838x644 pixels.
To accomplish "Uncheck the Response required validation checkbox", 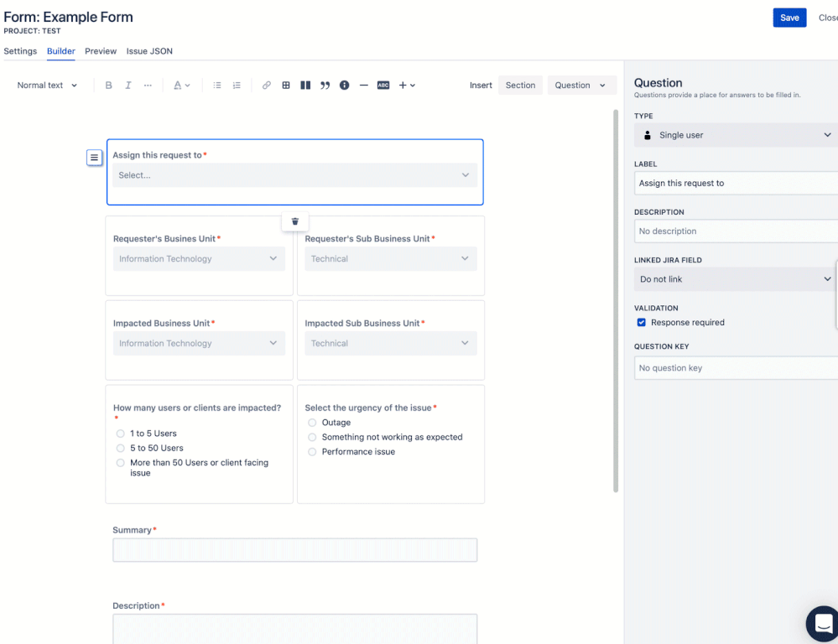I will pyautogui.click(x=641, y=322).
